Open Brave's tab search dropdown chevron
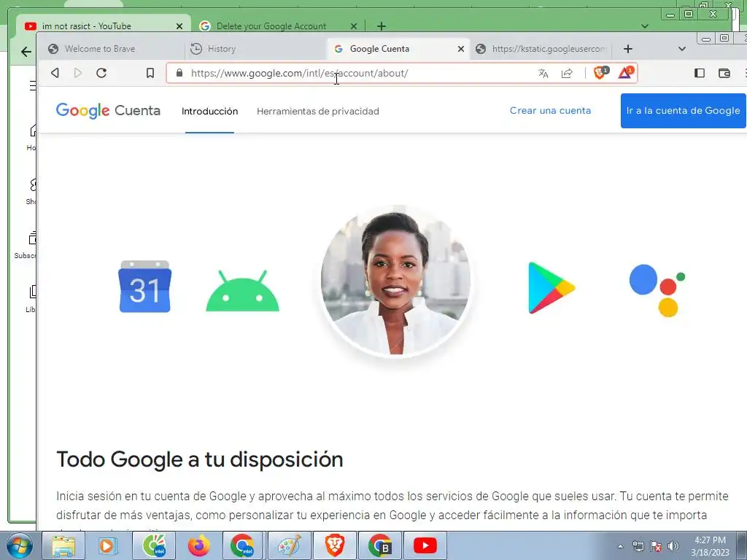Image resolution: width=747 pixels, height=560 pixels. 682,49
